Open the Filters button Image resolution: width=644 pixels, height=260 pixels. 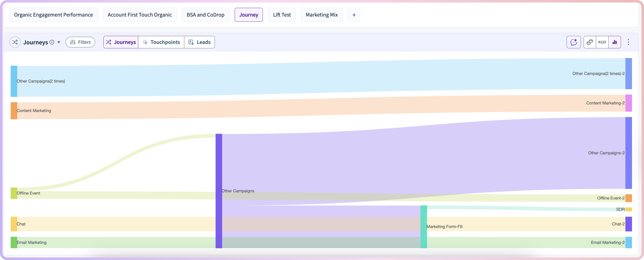(80, 42)
